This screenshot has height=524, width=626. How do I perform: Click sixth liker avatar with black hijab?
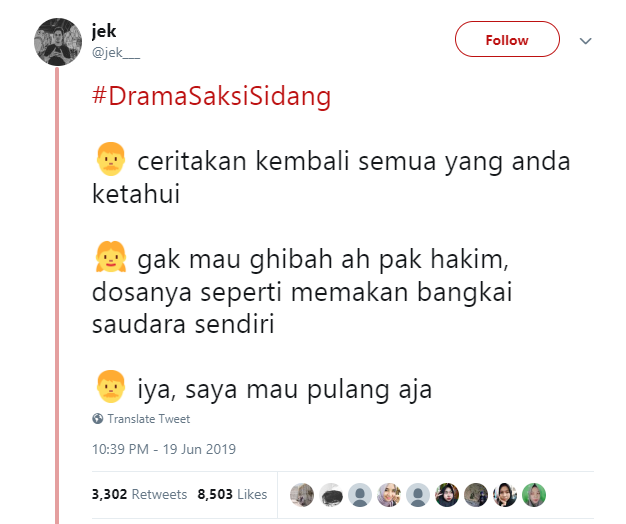point(447,495)
